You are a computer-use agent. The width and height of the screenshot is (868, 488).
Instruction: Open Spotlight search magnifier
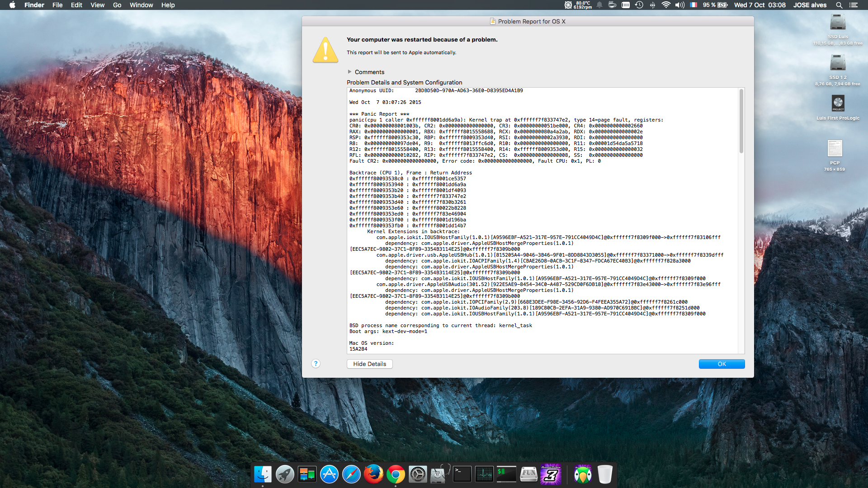point(839,5)
